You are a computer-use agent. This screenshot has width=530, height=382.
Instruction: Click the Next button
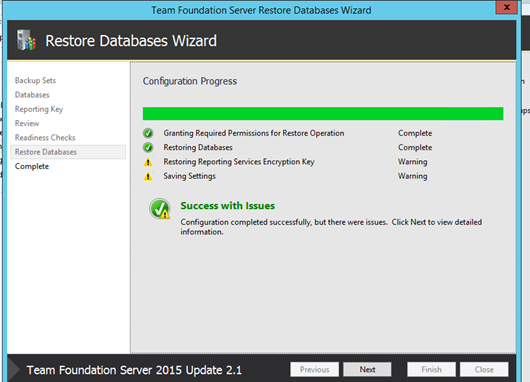pos(367,369)
